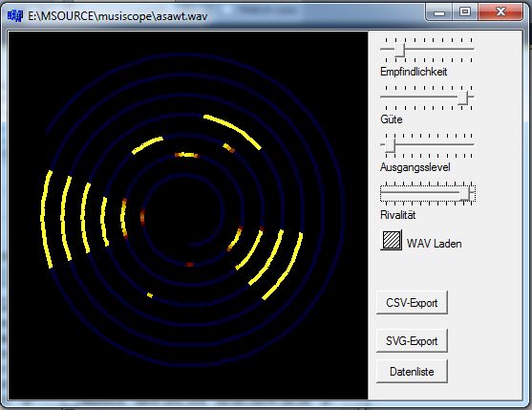The image size is (532, 410).
Task: Click the Ausgangsslevel slider thumb
Action: 391,145
